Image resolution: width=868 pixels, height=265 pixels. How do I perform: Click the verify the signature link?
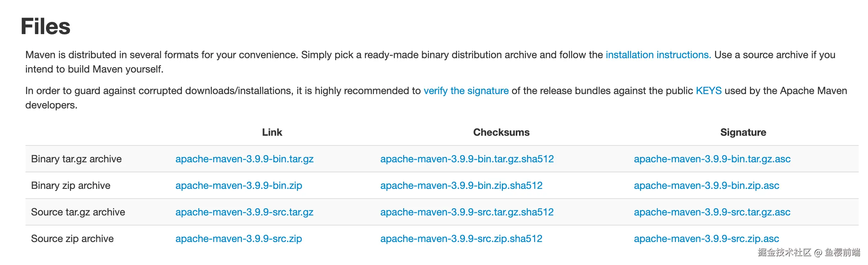[x=466, y=91]
